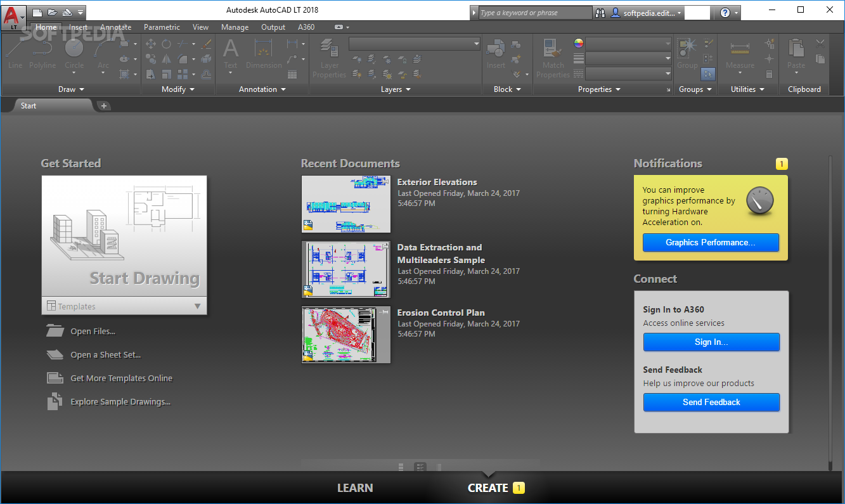Switch to compact list view of recent documents

click(x=437, y=467)
